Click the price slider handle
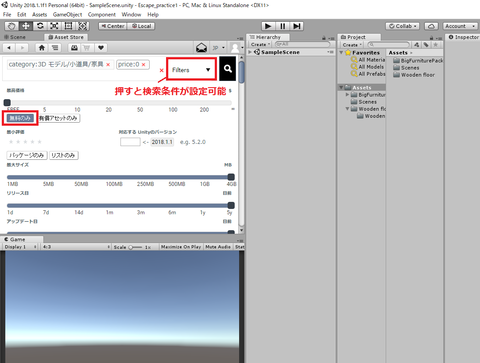480x363 pixels. tap(7, 102)
